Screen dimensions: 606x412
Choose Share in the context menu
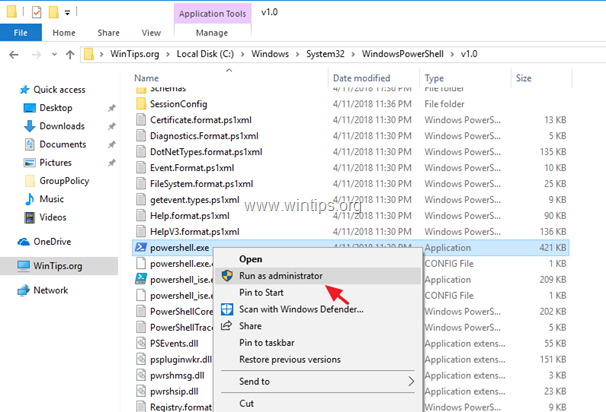click(x=250, y=326)
